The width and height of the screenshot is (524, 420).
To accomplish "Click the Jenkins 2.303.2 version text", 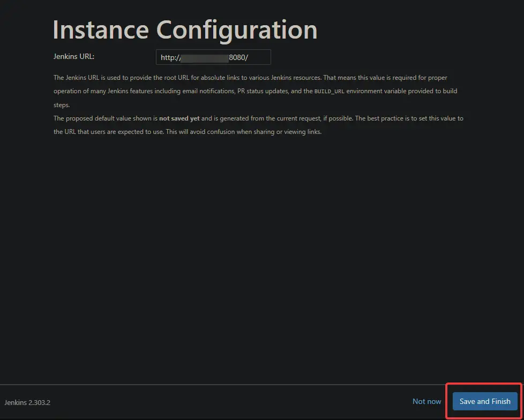I will 27,402.
